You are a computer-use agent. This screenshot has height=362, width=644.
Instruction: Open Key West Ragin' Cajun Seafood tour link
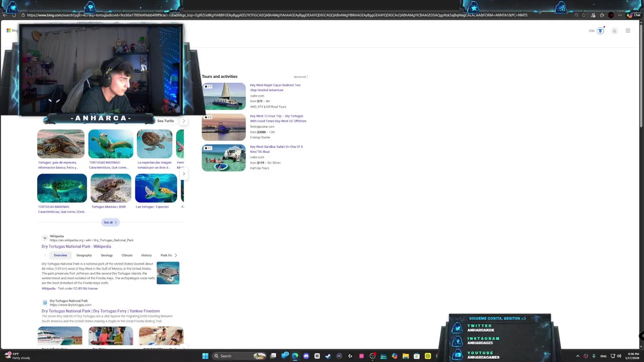coord(275,87)
